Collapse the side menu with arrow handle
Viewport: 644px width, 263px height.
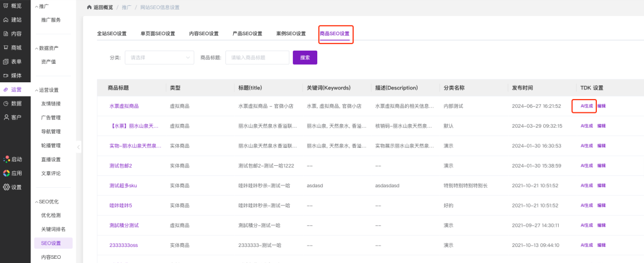[x=79, y=146]
